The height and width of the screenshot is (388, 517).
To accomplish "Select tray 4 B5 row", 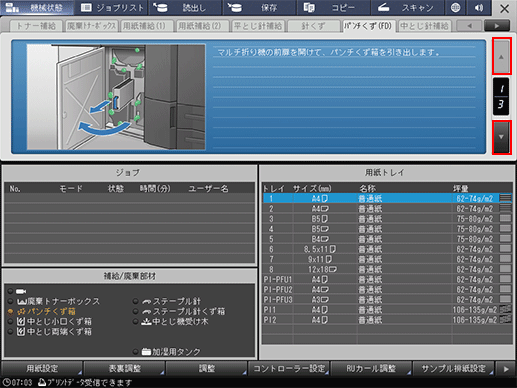I will coord(387,229).
